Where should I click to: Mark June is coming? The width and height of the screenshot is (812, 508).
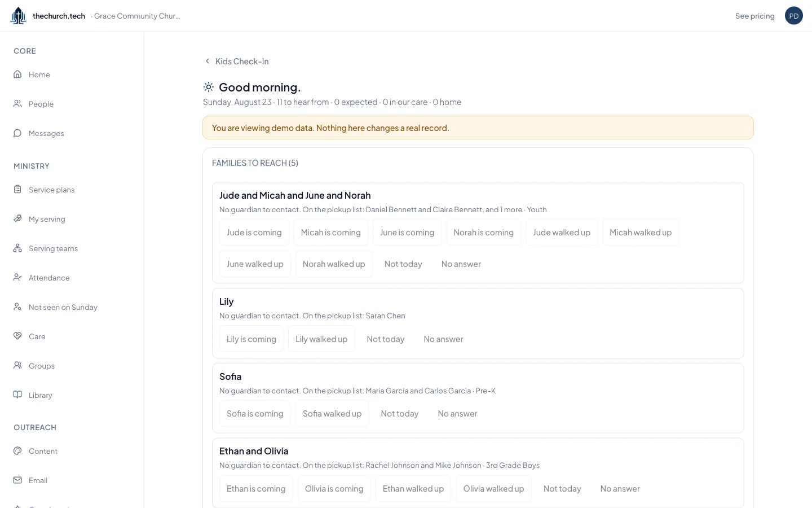tap(407, 233)
